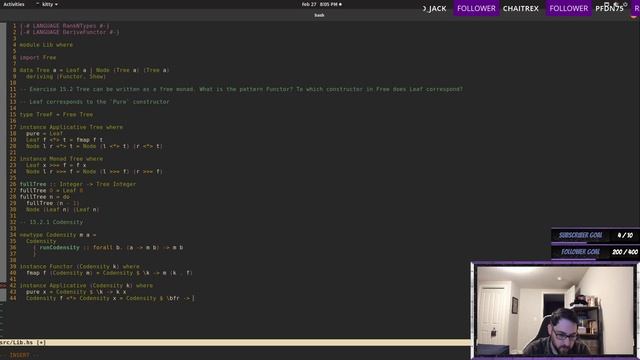Click the power icon in system tray
Viewport: 640px width, 360px height.
(625, 4)
